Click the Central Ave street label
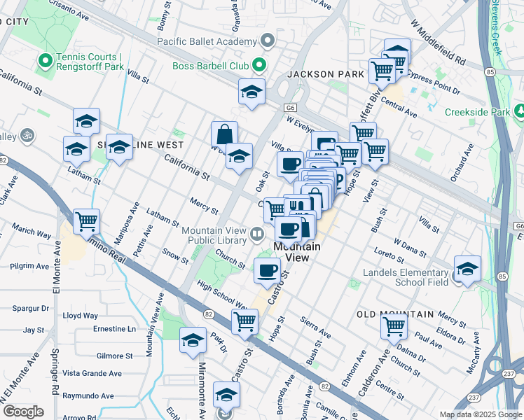The image size is (524, 420). [x=399, y=107]
